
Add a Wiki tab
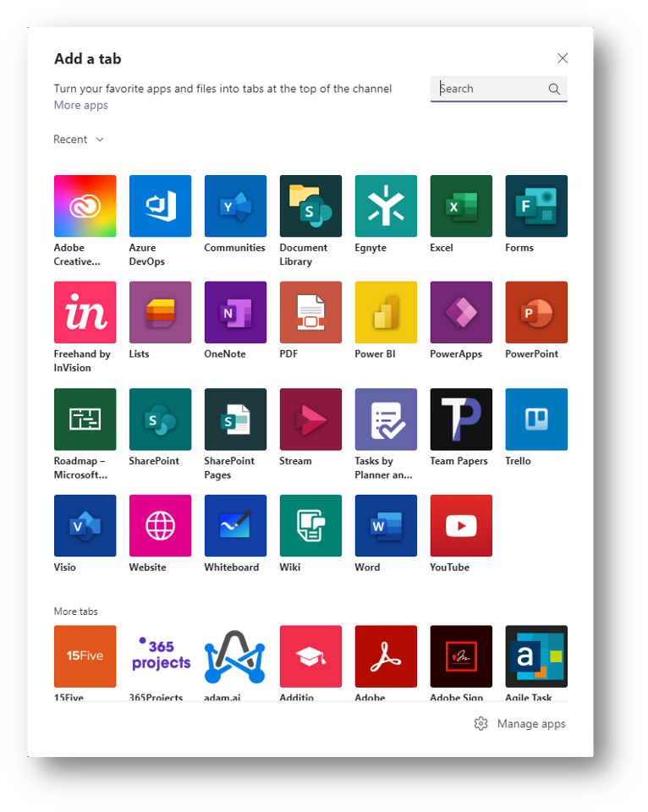(310, 525)
